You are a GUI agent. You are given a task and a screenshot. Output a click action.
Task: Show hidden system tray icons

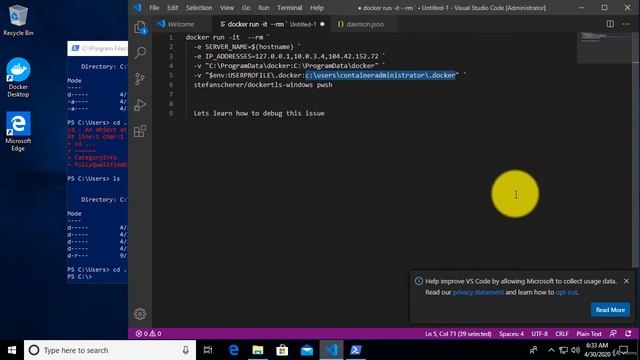tap(551, 350)
